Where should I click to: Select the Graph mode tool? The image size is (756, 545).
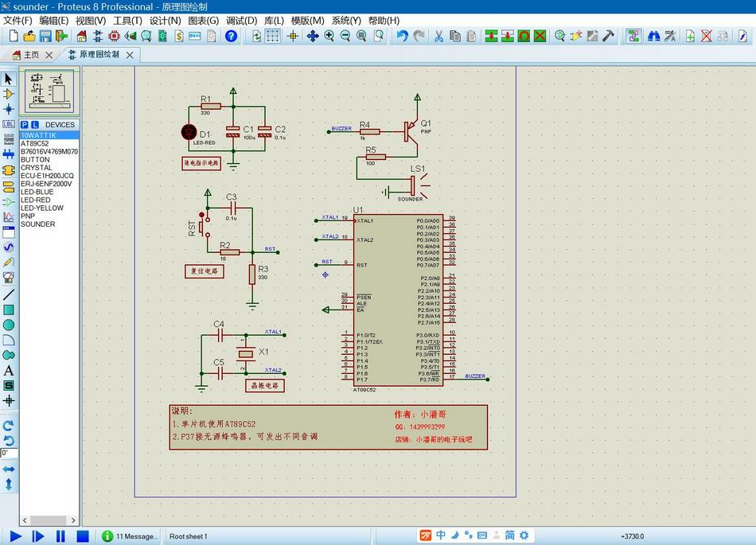(8, 217)
